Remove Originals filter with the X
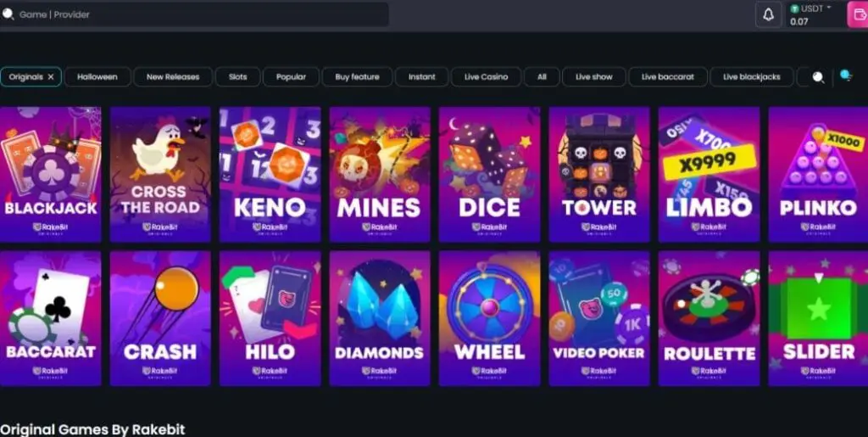 [x=51, y=77]
